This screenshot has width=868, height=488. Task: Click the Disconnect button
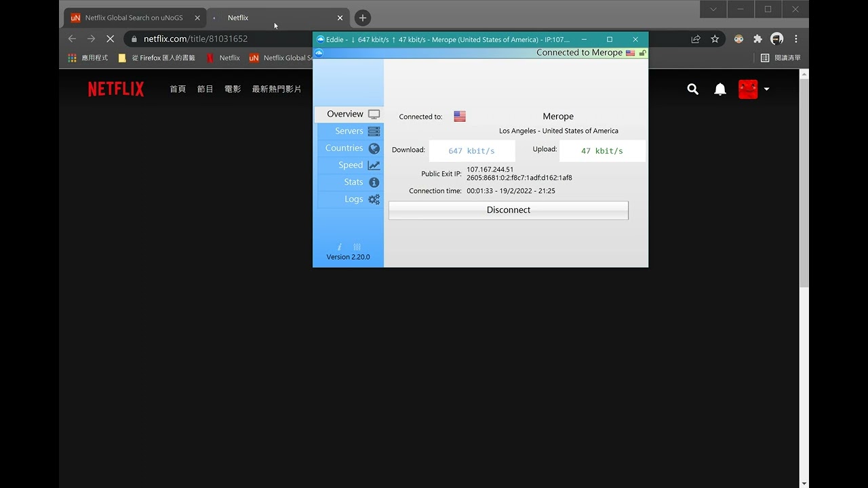509,210
